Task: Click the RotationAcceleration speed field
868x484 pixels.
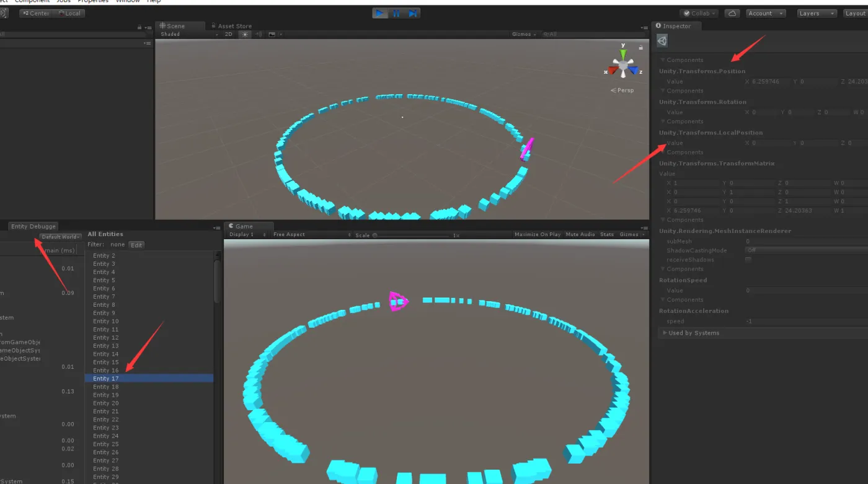Action: [806, 322]
